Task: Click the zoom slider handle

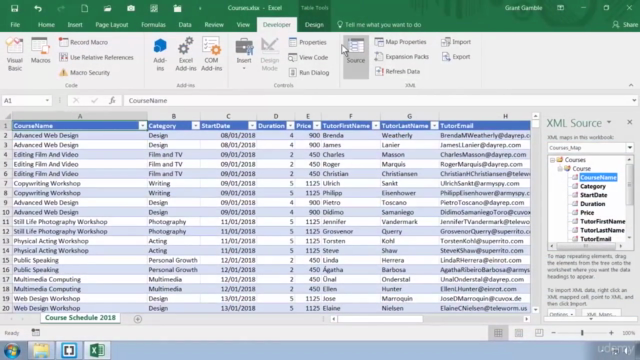Action: click(x=582, y=333)
